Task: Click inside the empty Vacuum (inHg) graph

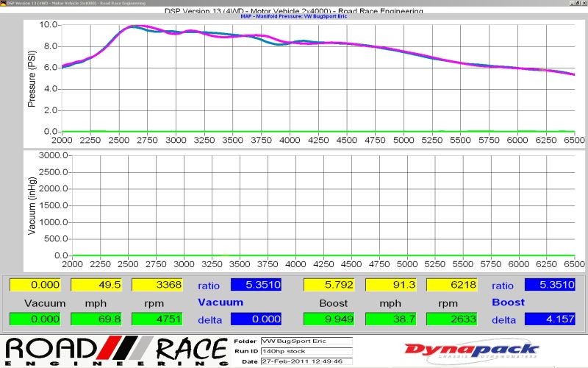Action: tap(316, 206)
